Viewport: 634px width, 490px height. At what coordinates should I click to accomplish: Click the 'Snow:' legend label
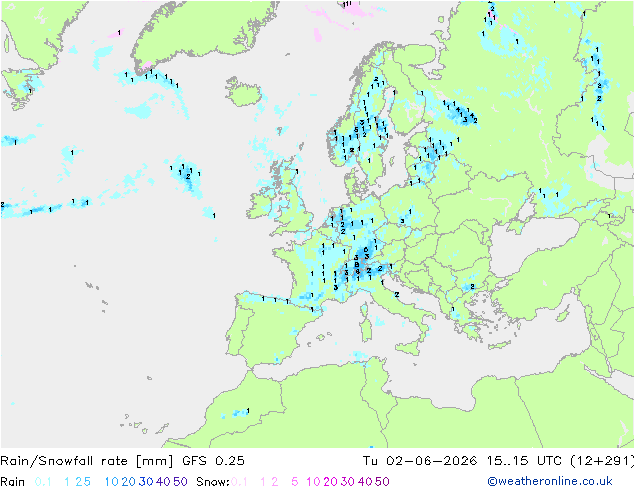213,482
